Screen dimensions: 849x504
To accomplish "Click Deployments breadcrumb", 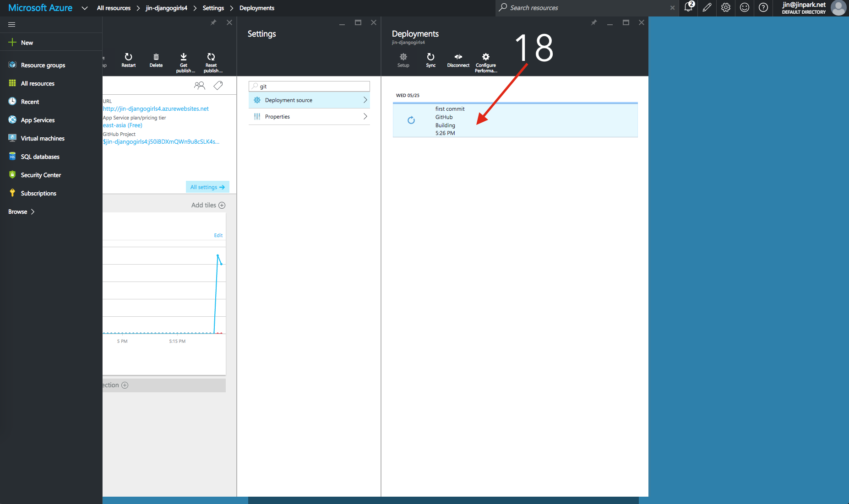I will pos(257,8).
